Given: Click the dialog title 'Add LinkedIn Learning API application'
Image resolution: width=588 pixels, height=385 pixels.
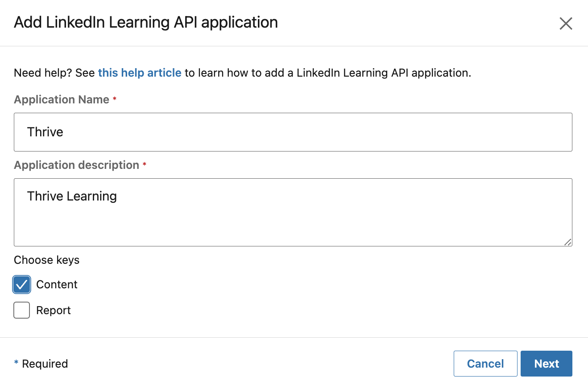Looking at the screenshot, I should click(146, 22).
